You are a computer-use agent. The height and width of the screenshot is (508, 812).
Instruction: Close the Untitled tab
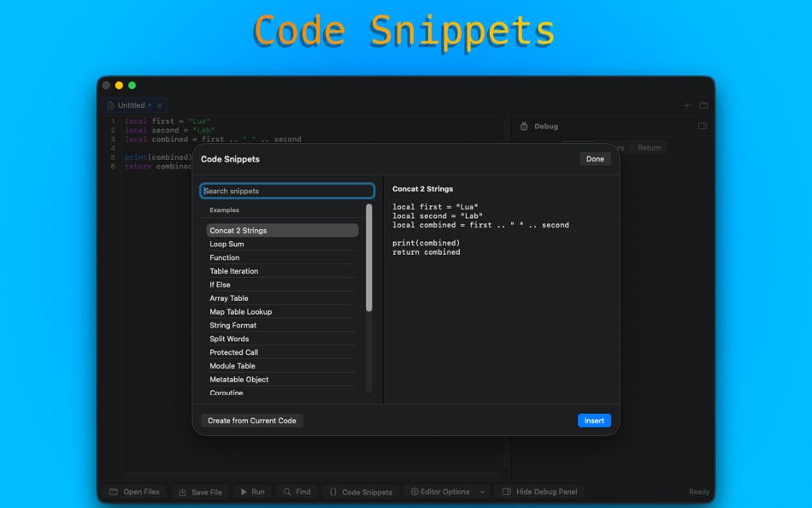160,105
